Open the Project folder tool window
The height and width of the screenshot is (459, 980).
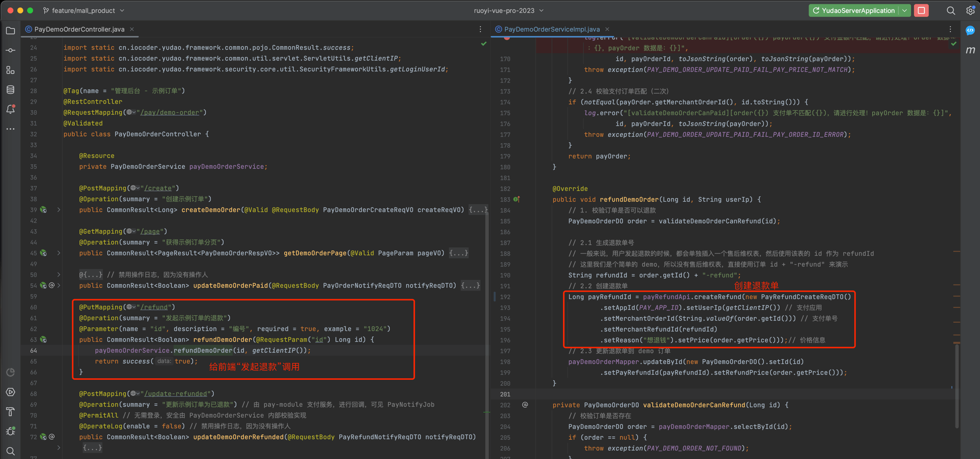[10, 31]
